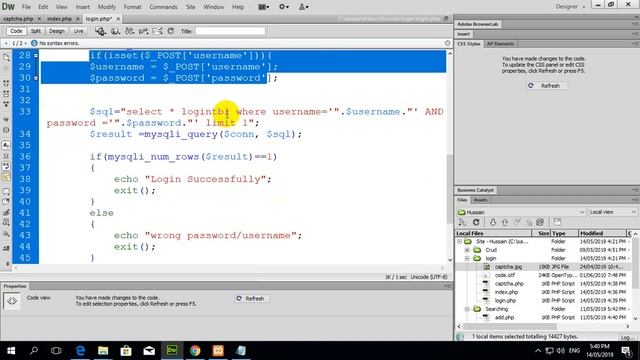Click Preview in browser globe icon
The width and height of the screenshot is (640, 360).
[x=115, y=31]
